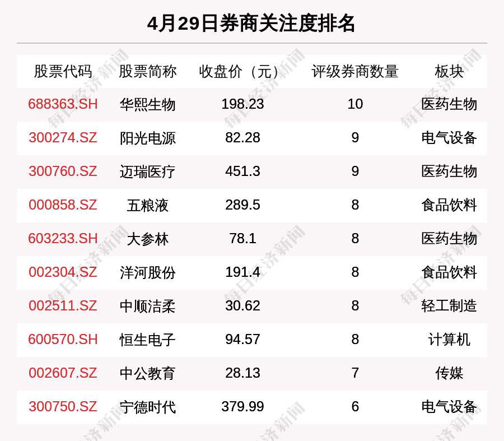Open stock code 000858.SZ
504x441 pixels.
tap(63, 205)
